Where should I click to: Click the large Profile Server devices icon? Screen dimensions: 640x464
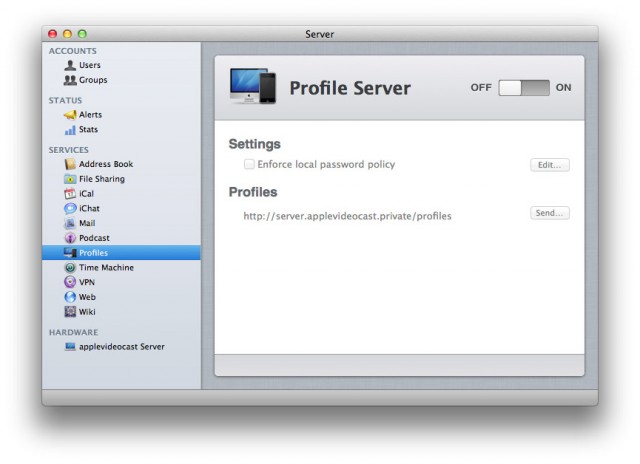(253, 86)
